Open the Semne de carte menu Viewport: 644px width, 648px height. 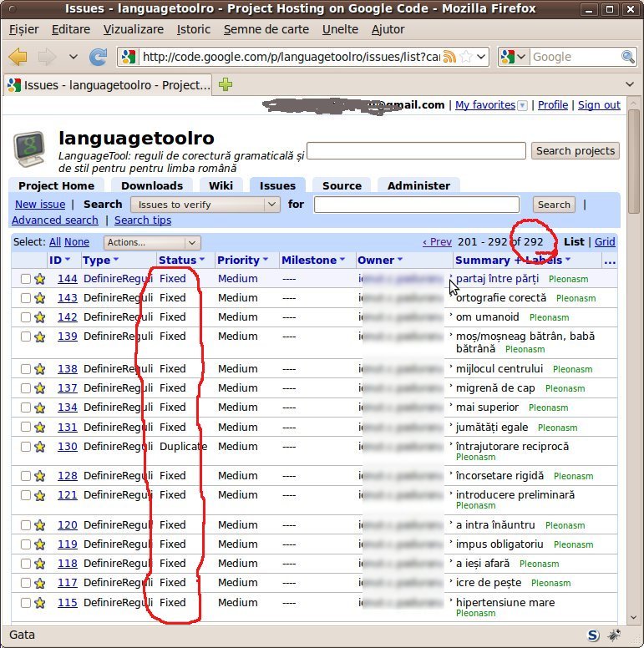266,29
